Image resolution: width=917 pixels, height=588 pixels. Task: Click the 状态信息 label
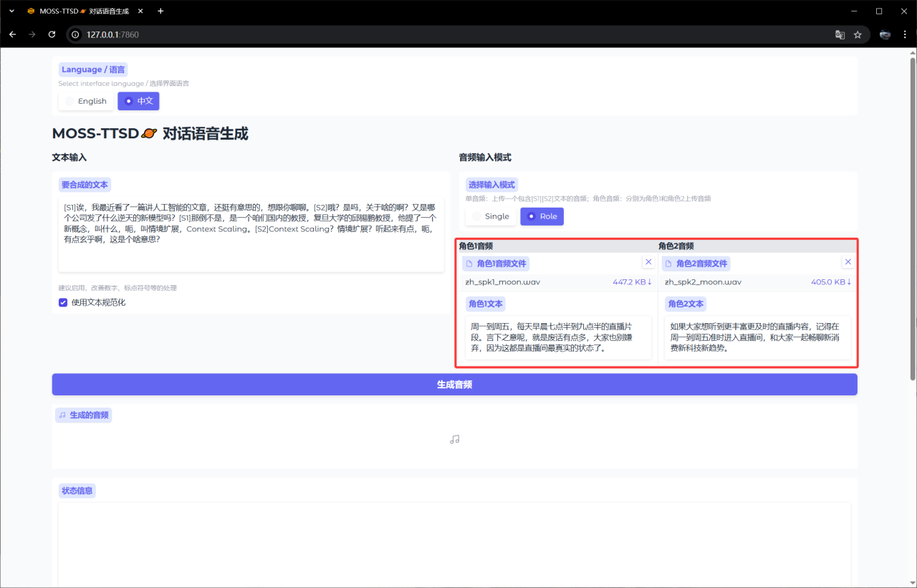78,491
